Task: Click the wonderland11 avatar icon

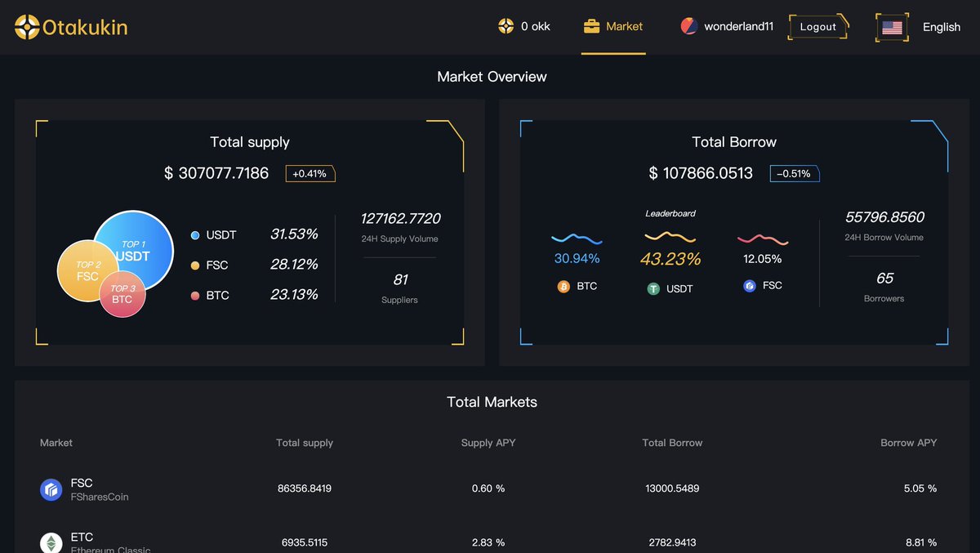Action: tap(688, 26)
